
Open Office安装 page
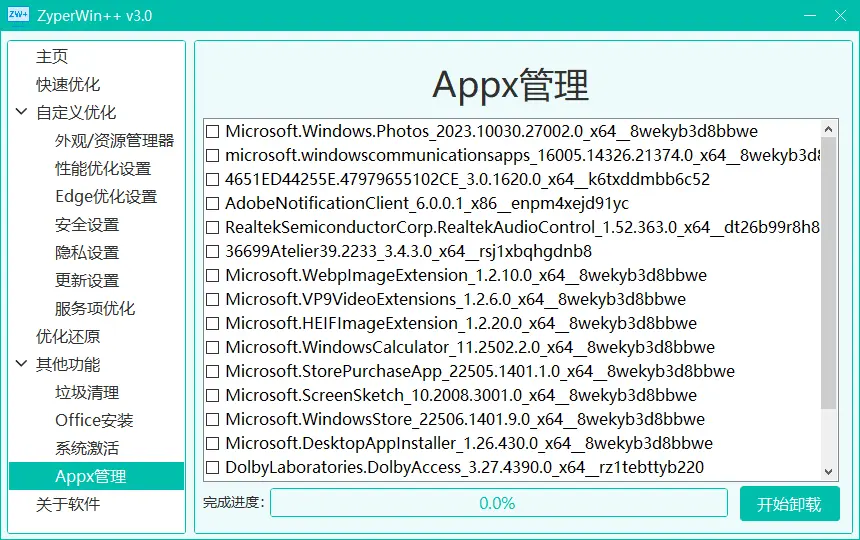pos(94,420)
